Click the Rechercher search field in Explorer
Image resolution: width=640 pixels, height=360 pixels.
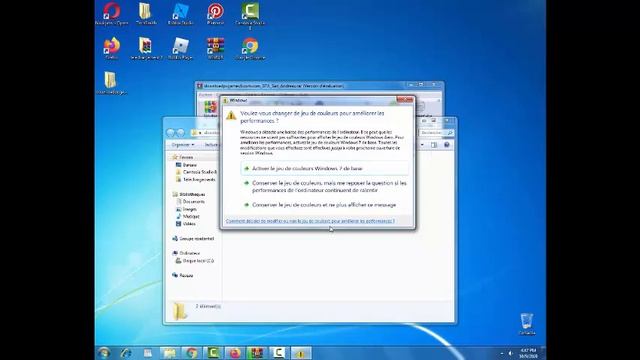436,133
